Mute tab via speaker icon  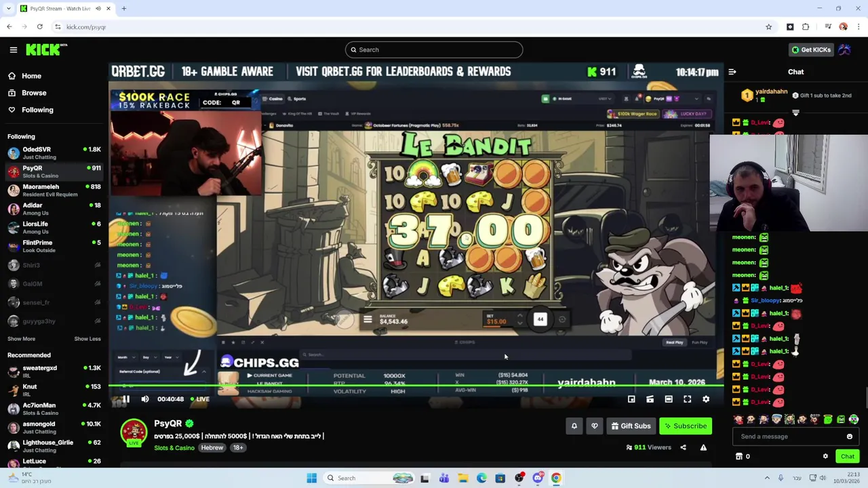[x=98, y=9]
